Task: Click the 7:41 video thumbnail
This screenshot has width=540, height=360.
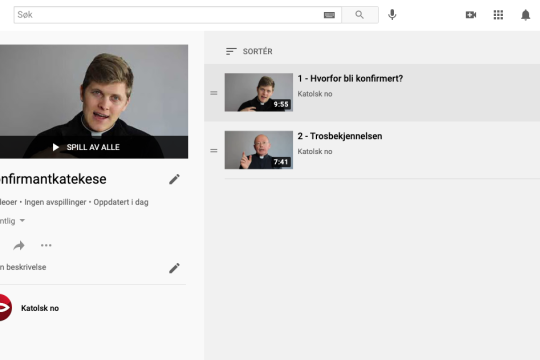Action: click(x=259, y=150)
